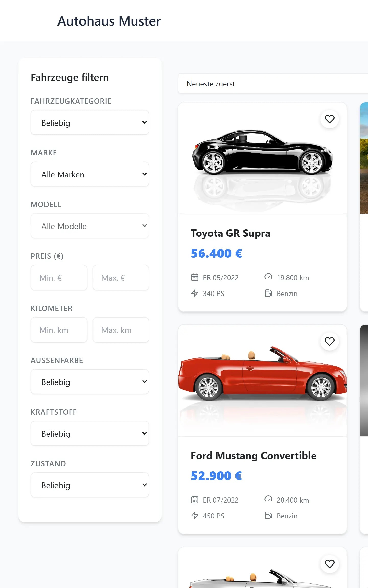This screenshot has height=588, width=368.
Task: Click heart icon on the silver convertible card
Action: click(x=330, y=564)
